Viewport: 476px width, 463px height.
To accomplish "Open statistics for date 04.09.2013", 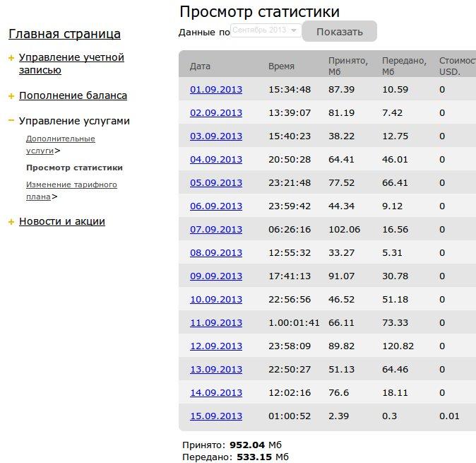I will (216, 160).
